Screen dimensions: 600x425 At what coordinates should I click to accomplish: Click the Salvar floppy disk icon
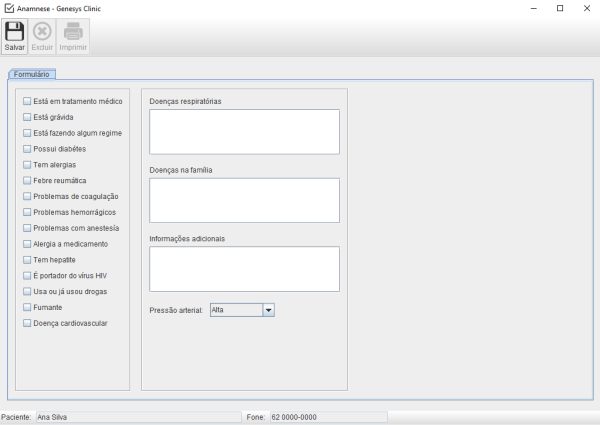pyautogui.click(x=15, y=31)
